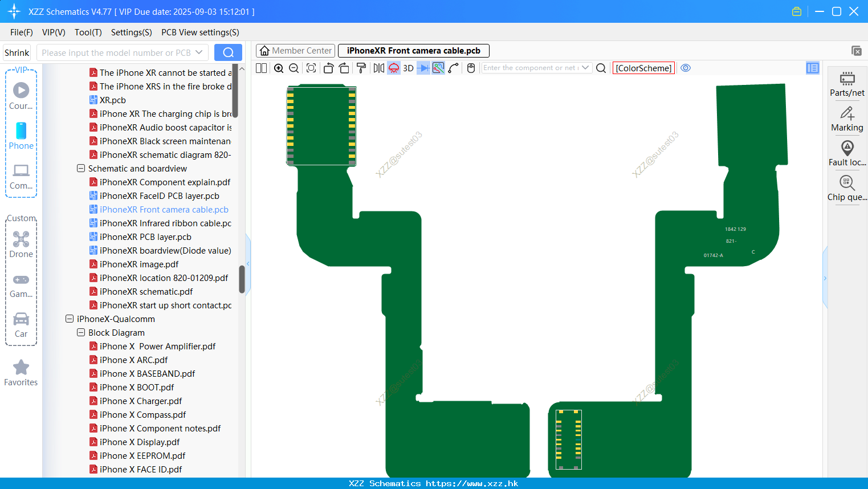Image resolution: width=868 pixels, height=489 pixels.
Task: Rotate the board counterclockwise
Action: point(328,68)
